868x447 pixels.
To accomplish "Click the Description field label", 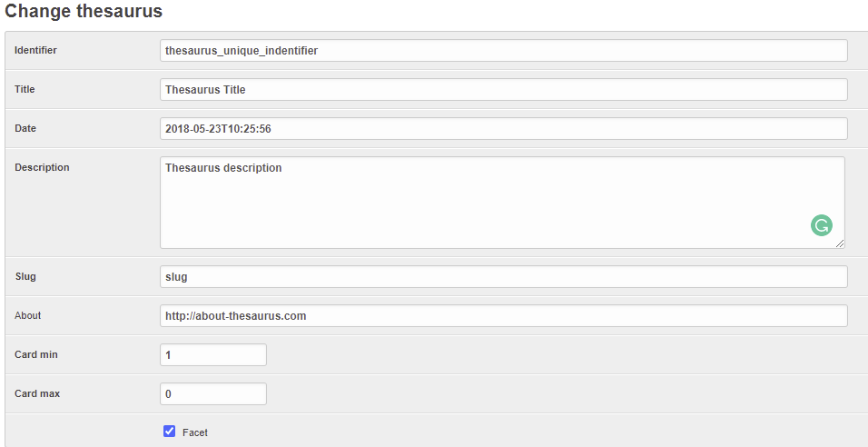I will (42, 167).
